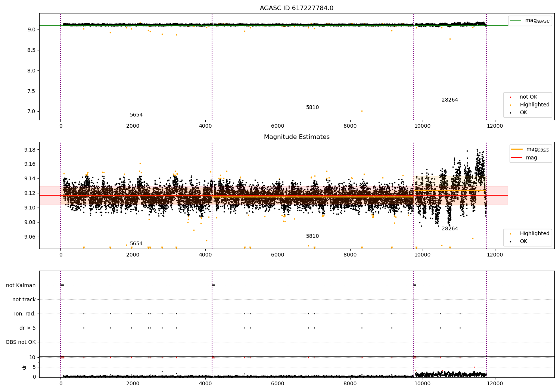Click the 'not Kalman' axis label
This screenshot has width=560, height=392.
pyautogui.click(x=21, y=285)
